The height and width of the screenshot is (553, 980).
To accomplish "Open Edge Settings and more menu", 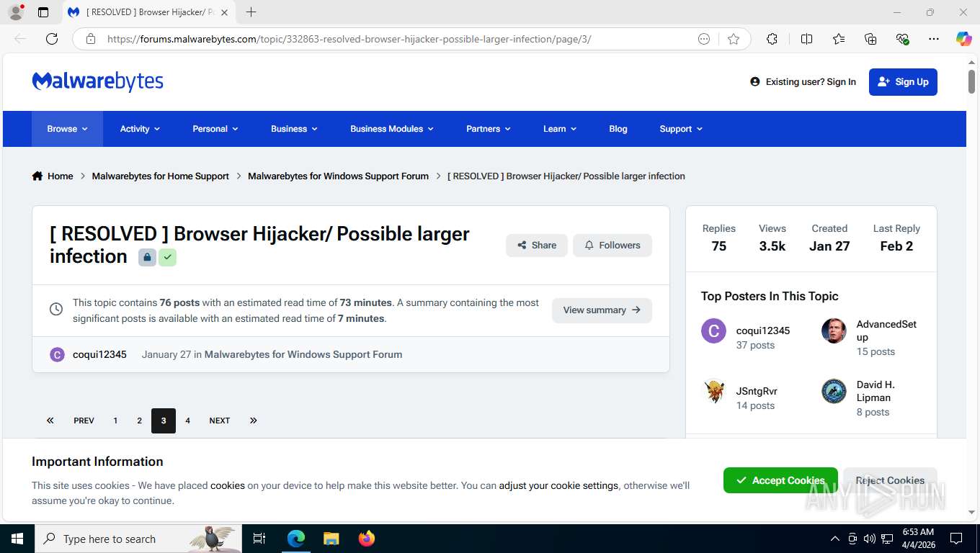I will coord(934,39).
